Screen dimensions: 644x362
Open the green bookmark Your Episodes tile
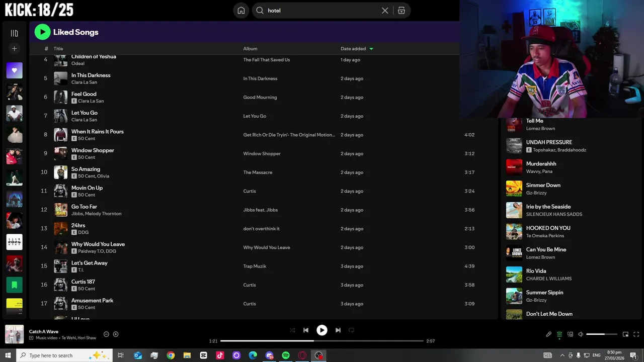pyautogui.click(x=14, y=285)
